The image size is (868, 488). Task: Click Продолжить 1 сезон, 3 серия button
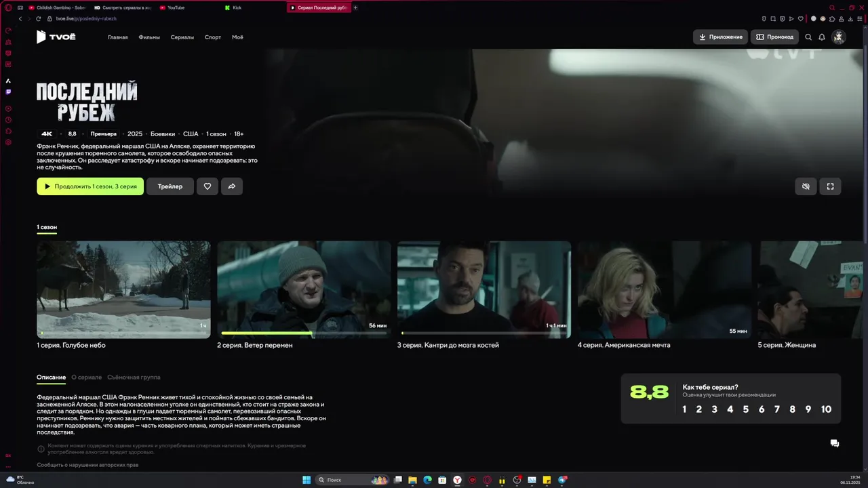[x=90, y=186]
